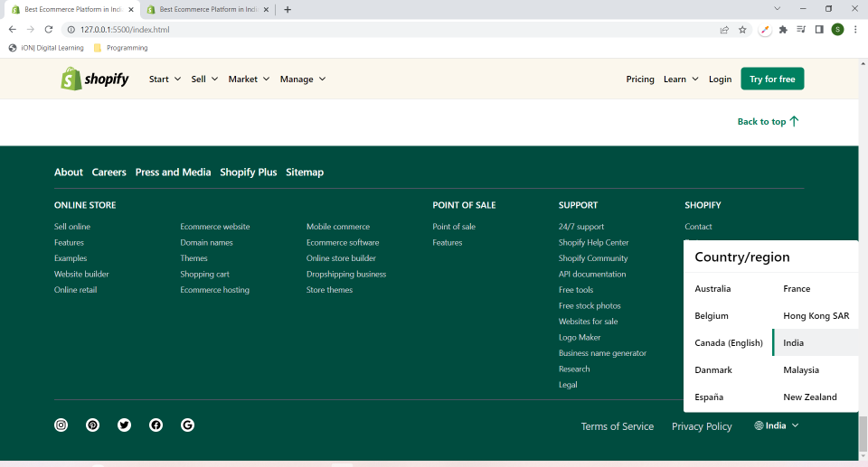Open the Chrome profile avatar
This screenshot has height=467, width=868.
tap(837, 29)
